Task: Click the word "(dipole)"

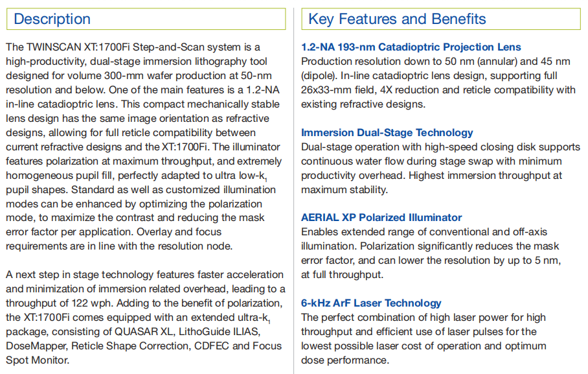Action: pyautogui.click(x=319, y=76)
